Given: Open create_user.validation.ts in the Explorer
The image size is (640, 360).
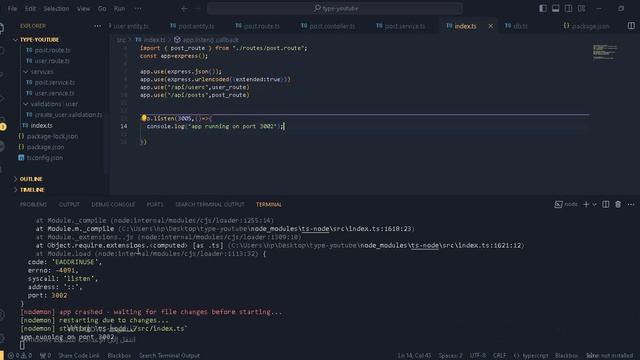Looking at the screenshot, I should [x=68, y=115].
